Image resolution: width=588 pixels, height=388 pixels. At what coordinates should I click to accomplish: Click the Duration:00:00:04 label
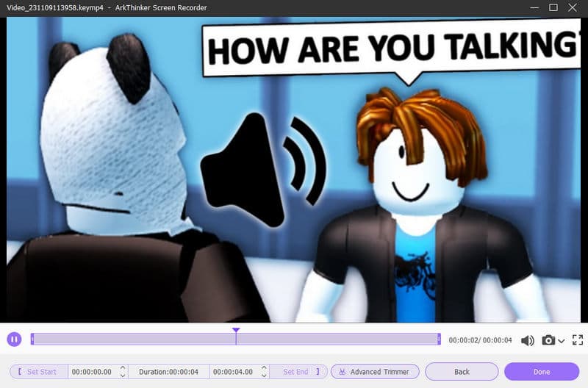tap(168, 372)
